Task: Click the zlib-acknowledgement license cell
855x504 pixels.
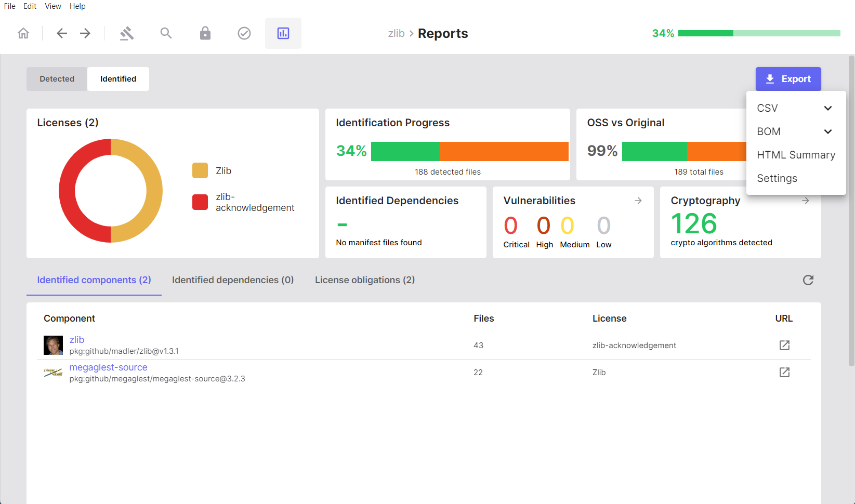Action: click(x=634, y=346)
